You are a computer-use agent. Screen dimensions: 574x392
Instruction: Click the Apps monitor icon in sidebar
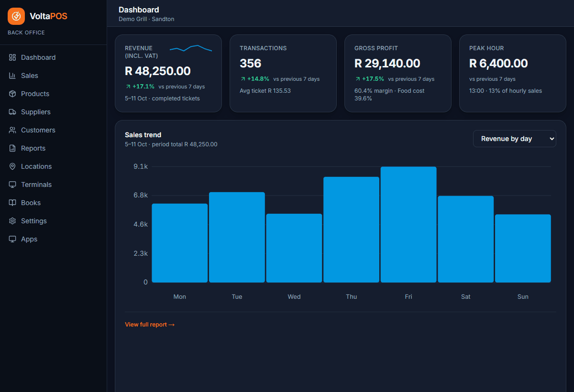coord(12,239)
